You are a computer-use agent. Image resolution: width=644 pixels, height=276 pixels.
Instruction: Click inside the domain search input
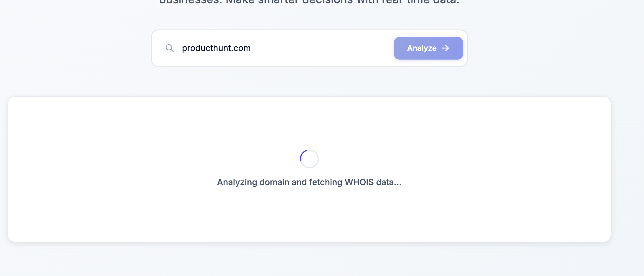click(280, 48)
